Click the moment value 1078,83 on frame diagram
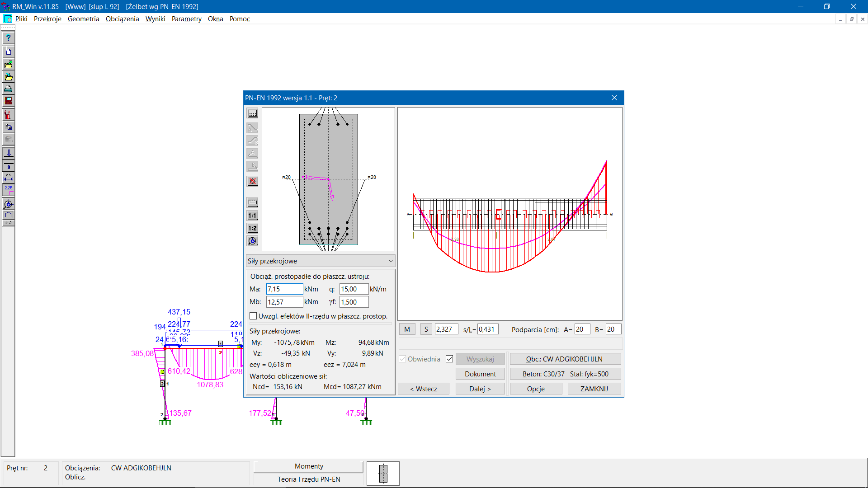 point(210,385)
